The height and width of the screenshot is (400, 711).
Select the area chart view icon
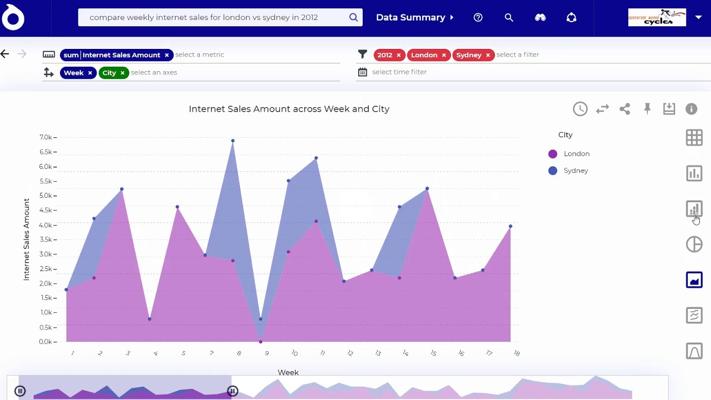click(694, 280)
